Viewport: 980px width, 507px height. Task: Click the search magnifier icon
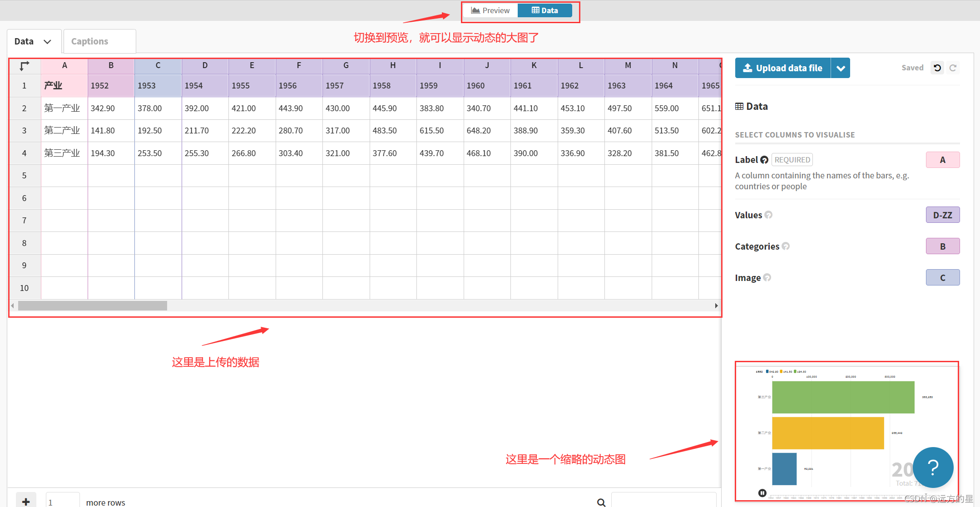pos(601,502)
